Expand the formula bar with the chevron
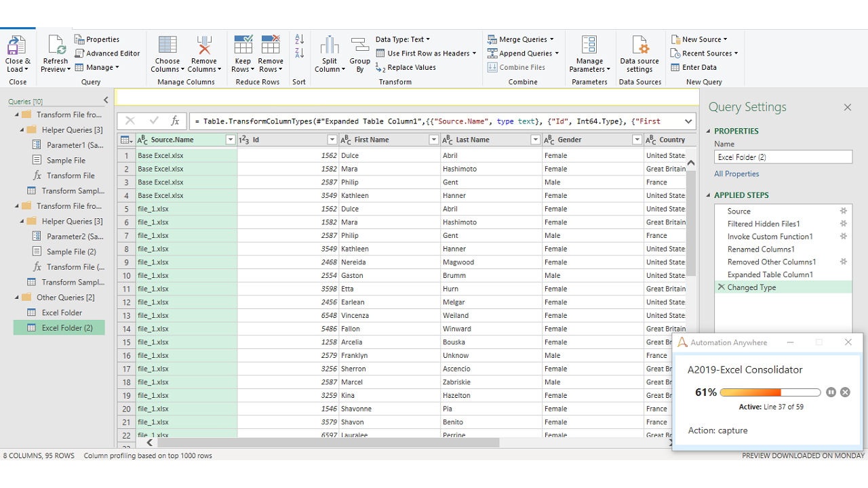868x488 pixels. [688, 121]
